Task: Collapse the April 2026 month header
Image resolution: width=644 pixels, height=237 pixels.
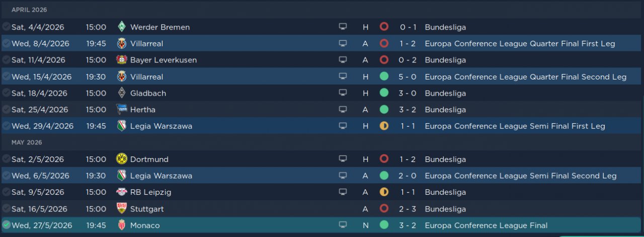Action: pos(29,10)
